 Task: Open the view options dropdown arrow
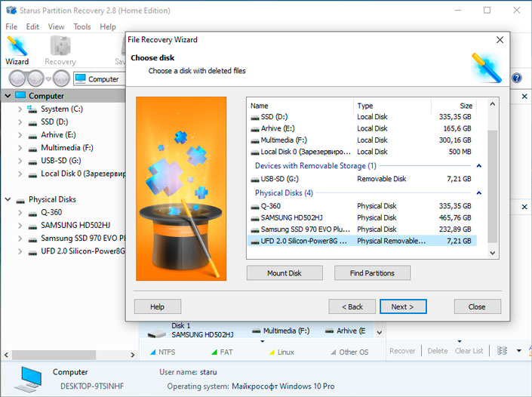(x=518, y=350)
